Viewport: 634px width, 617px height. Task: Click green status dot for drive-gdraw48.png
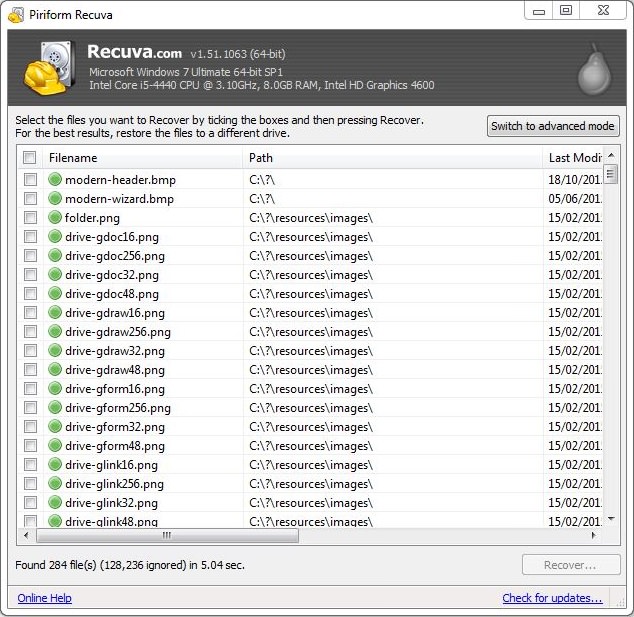(55, 369)
